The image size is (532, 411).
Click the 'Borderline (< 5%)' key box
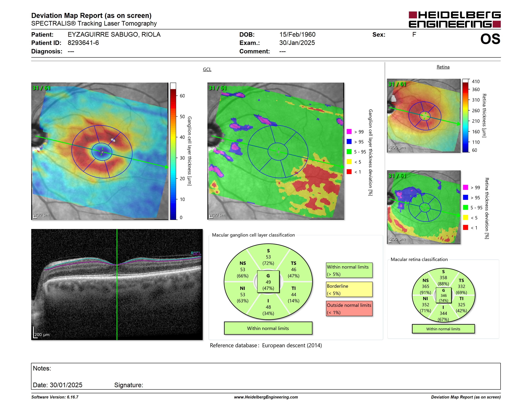[x=349, y=290]
